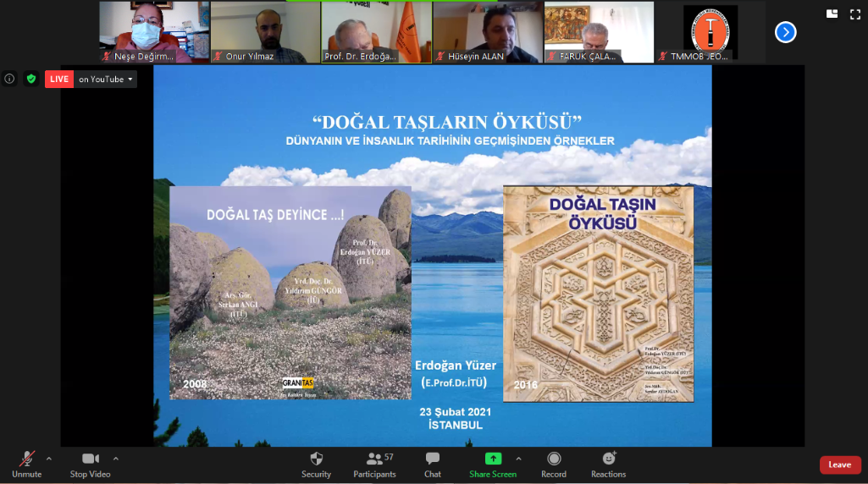868x484 pixels.
Task: Select Neşe Değirm... video thumbnail
Action: pyautogui.click(x=154, y=31)
